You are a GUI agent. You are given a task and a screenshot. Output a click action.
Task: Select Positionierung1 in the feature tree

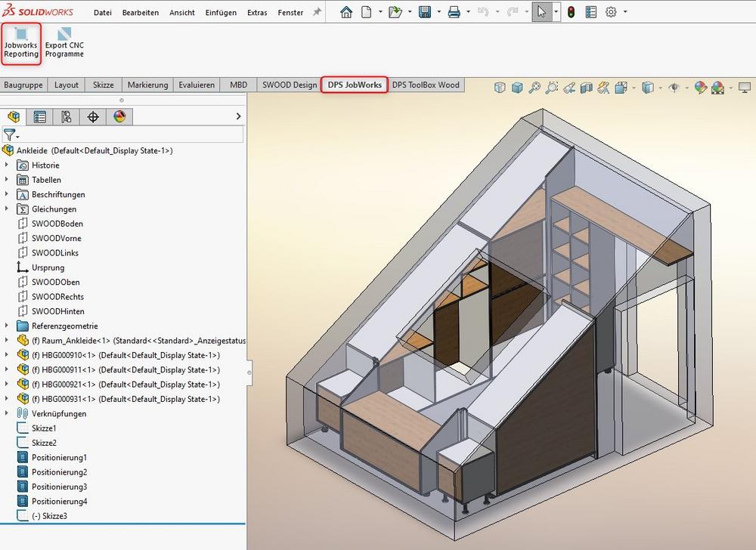(59, 458)
